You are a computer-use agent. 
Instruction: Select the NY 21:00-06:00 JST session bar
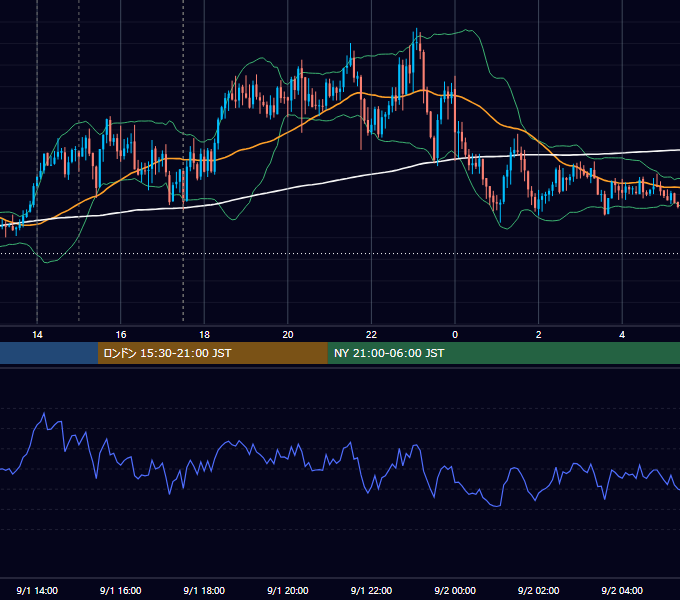coord(503,353)
